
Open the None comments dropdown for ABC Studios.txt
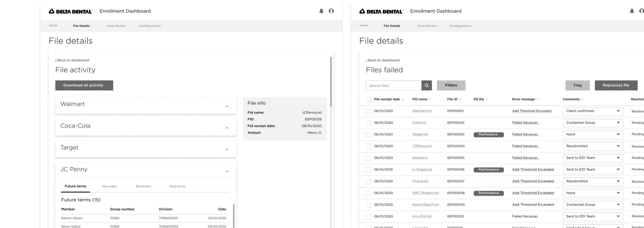pyautogui.click(x=593, y=193)
